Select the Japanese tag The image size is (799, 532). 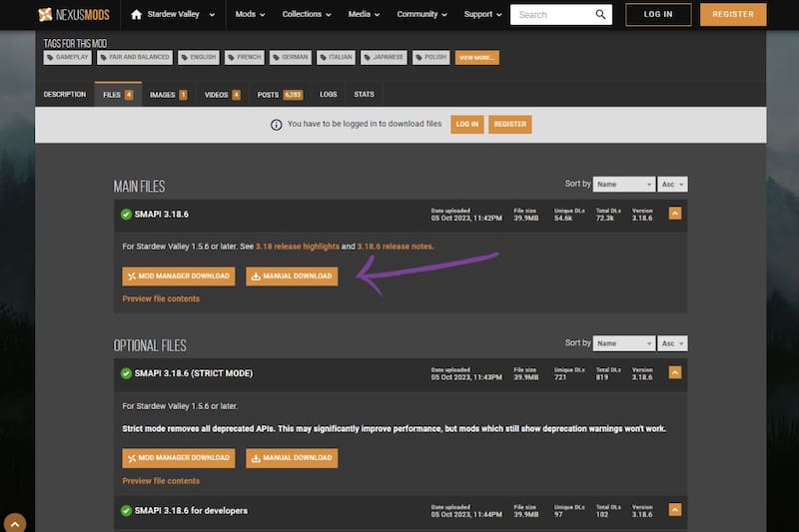[x=384, y=58]
